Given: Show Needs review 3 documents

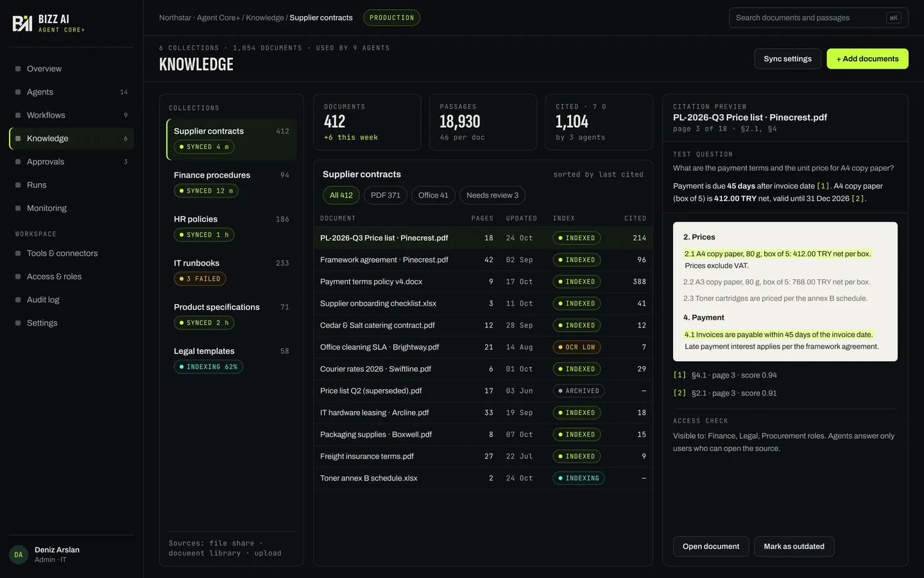Looking at the screenshot, I should pos(492,195).
